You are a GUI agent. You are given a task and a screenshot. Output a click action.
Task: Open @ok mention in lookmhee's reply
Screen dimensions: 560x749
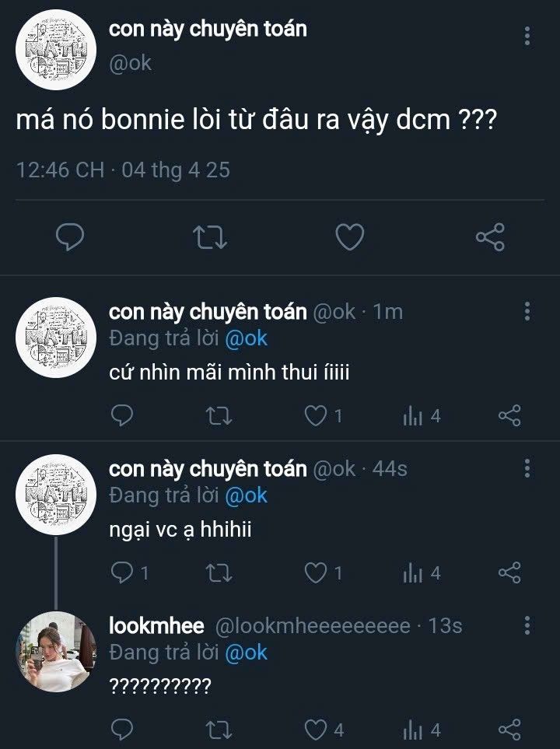point(246,653)
